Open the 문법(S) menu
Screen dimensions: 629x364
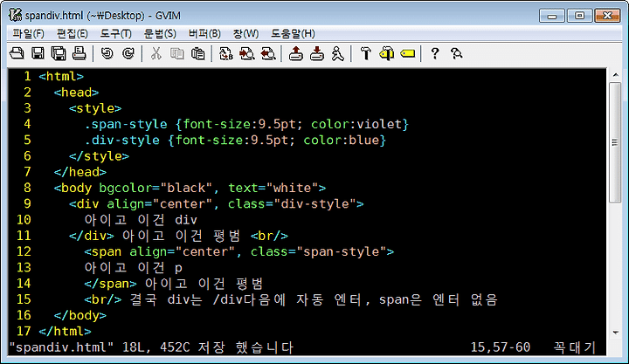pos(160,34)
